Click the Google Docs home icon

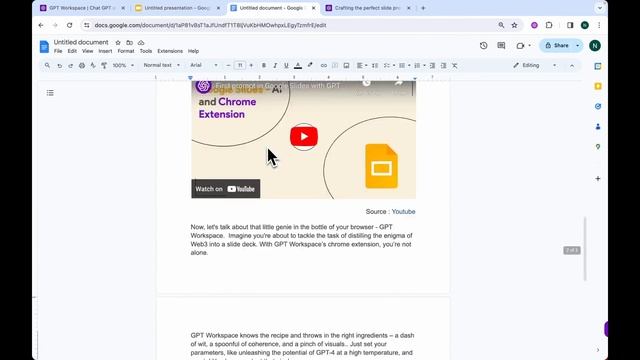pos(44,47)
